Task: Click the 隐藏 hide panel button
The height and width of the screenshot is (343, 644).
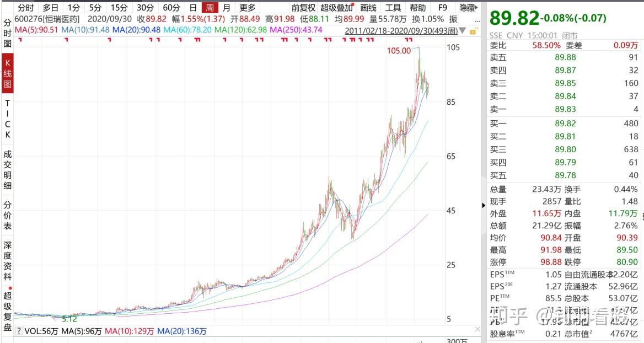Action: (x=468, y=8)
